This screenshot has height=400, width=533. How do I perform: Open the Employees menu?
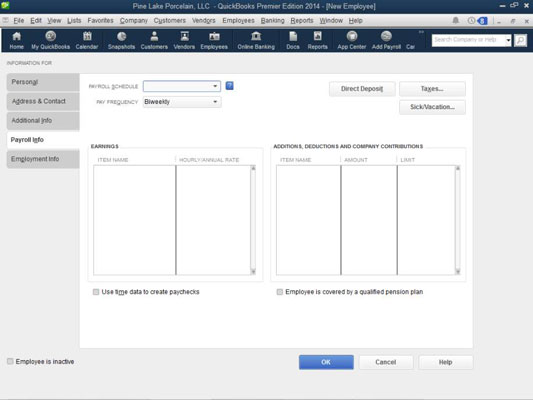coord(238,20)
